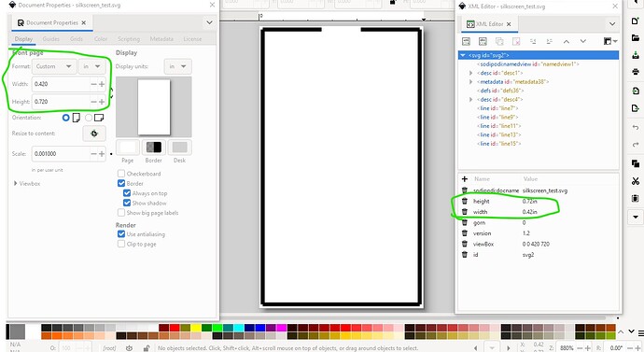Switch to the License tab
Image resolution: width=644 pixels, height=352 pixels.
tap(192, 39)
